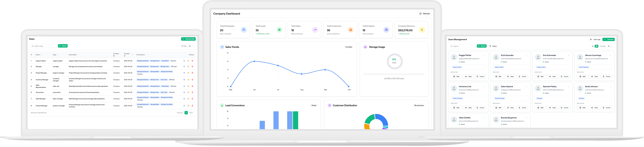Go to page 1 in roles pagination
The image size is (644, 147).
186,113
